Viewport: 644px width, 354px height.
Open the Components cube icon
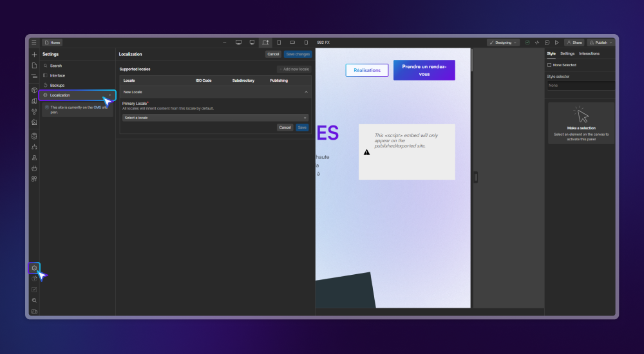point(34,90)
